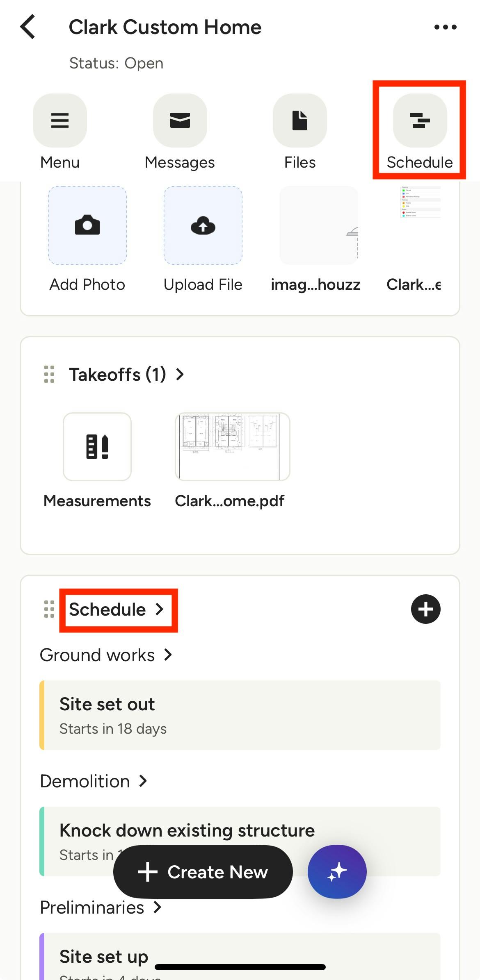Open the Measurements ruler and pencil tile
Screen dimensions: 480x980
coord(97,446)
